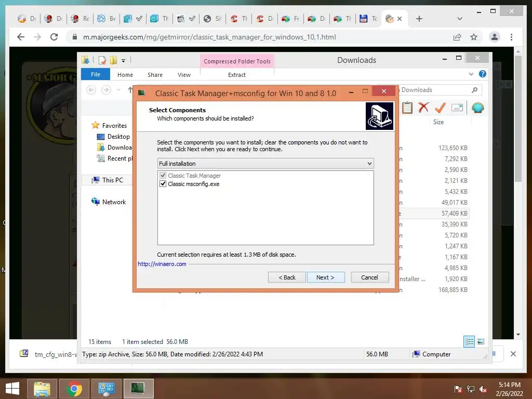532x399 pixels.
Task: Go back in Chrome
Action: click(x=21, y=37)
